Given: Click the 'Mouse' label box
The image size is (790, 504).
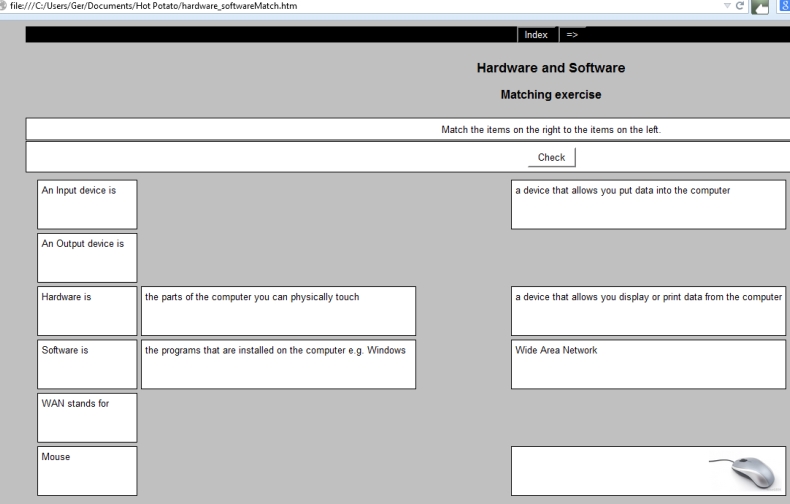Looking at the screenshot, I should pyautogui.click(x=87, y=470).
